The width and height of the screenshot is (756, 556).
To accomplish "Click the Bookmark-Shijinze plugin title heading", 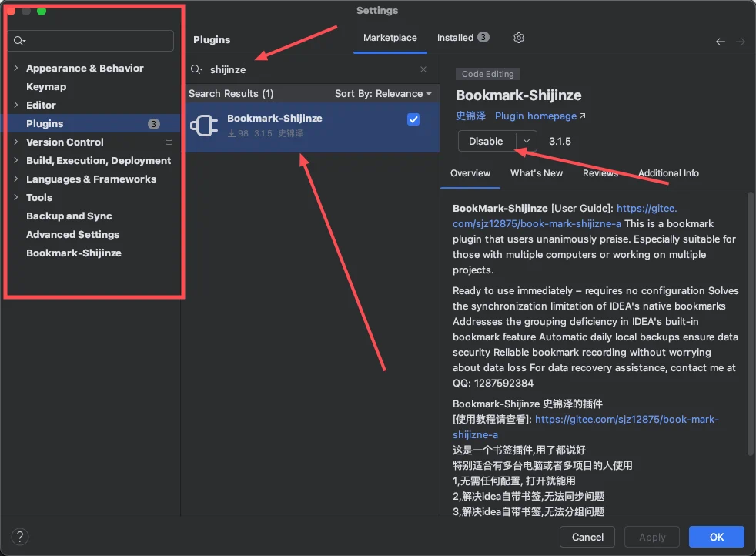I will [518, 95].
